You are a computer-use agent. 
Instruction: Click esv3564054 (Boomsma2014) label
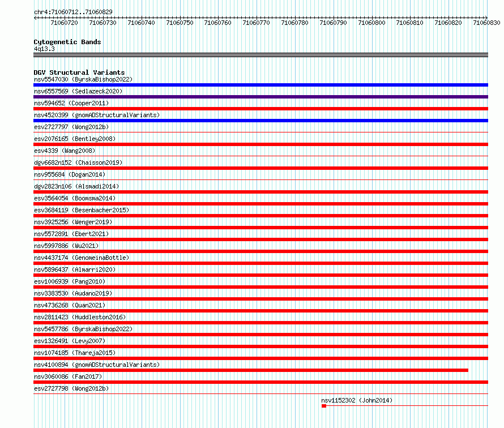[x=75, y=198]
